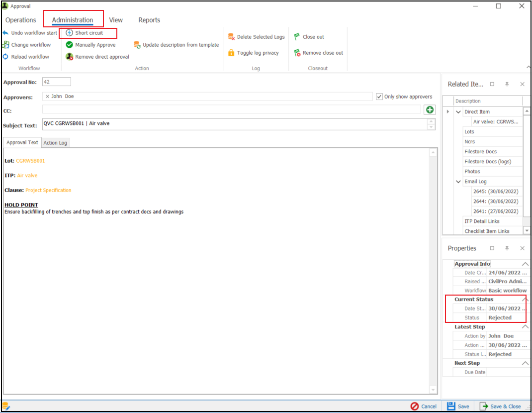Collapse the Approval Info section
The width and height of the screenshot is (532, 413).
click(x=525, y=264)
